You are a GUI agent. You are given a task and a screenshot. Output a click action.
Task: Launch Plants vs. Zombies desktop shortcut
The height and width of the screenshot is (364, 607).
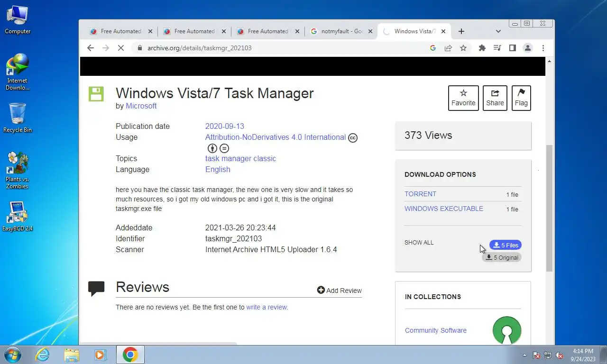18,170
